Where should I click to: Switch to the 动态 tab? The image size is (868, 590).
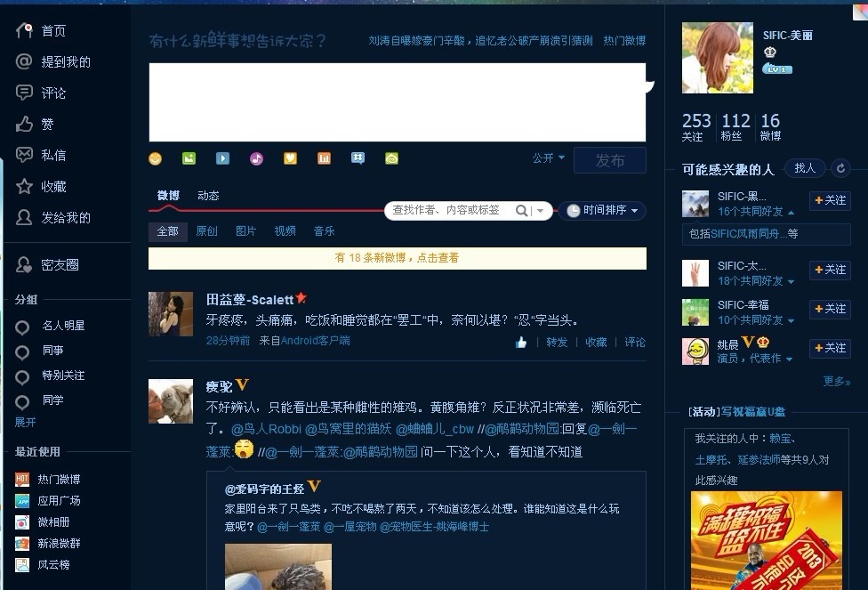coord(206,196)
